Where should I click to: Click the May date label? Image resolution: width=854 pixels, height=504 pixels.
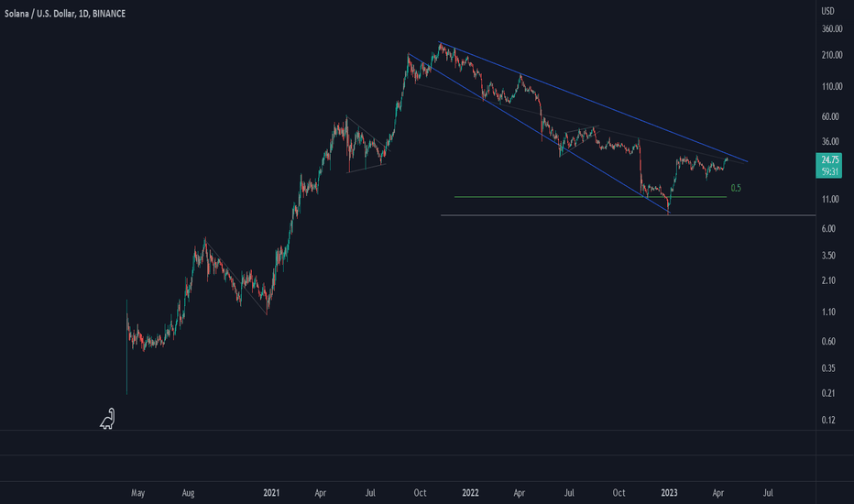(x=137, y=493)
